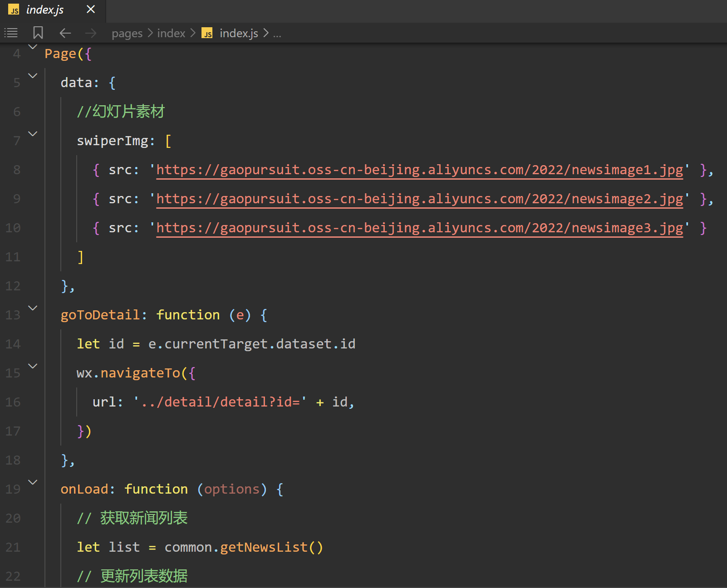Click line number 21 in the gutter

coord(13,548)
